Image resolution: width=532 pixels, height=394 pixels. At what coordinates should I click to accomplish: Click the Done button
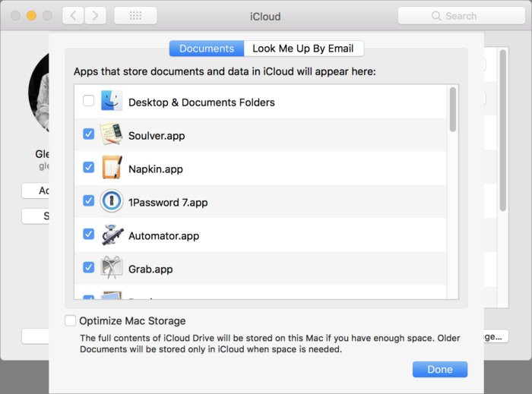pyautogui.click(x=440, y=369)
